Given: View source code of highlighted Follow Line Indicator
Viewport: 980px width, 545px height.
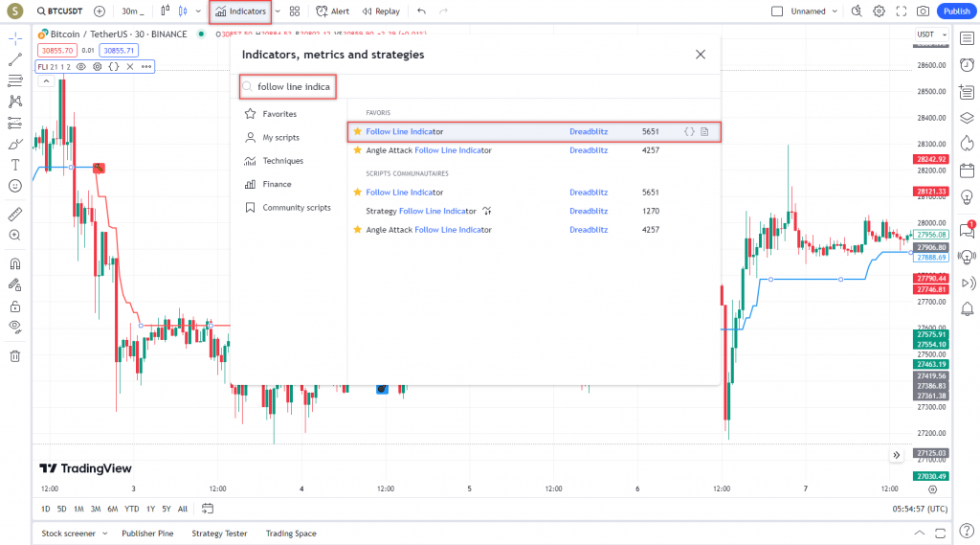Looking at the screenshot, I should click(x=689, y=131).
